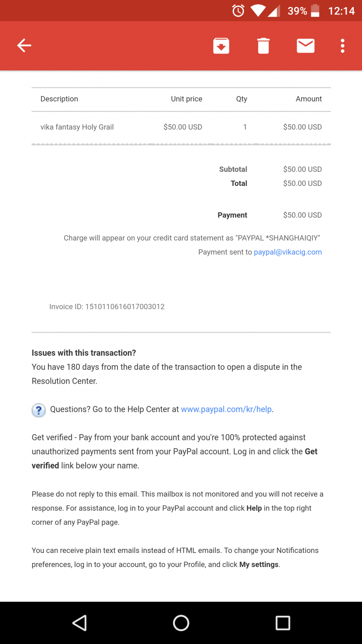
Task: Tap the alarm icon in status bar
Action: 238,11
